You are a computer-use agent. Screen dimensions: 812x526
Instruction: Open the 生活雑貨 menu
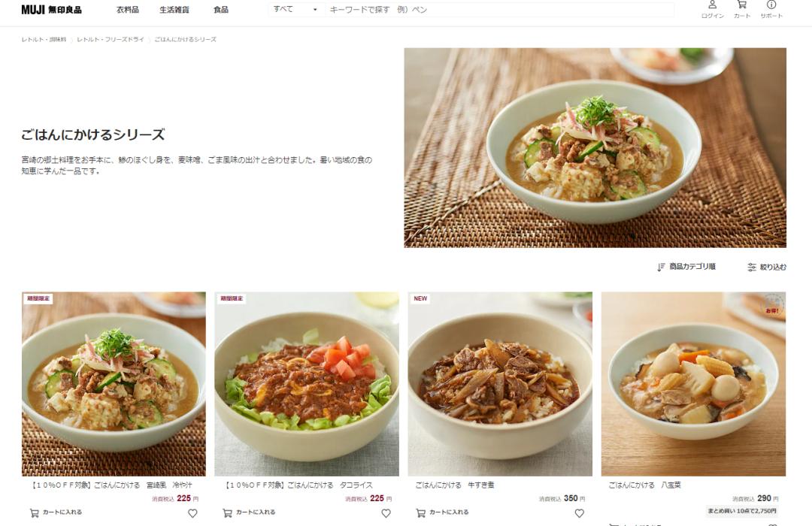174,10
